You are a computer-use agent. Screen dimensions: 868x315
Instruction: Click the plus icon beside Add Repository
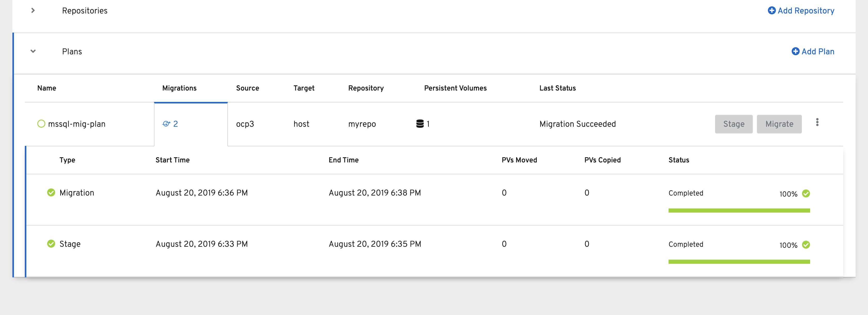pyautogui.click(x=772, y=10)
